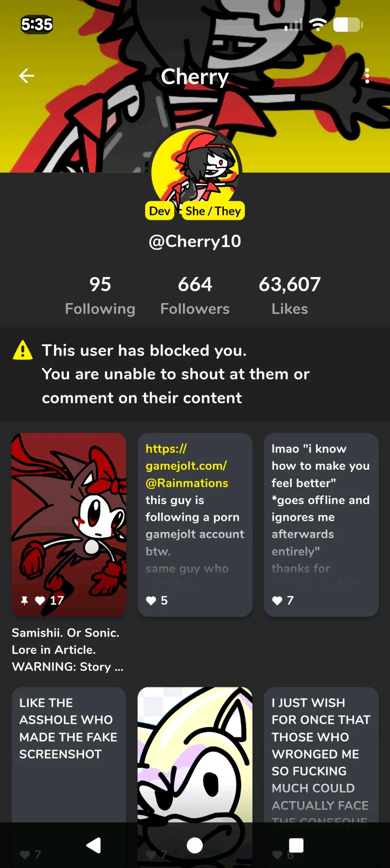Tap the Dev badge

pyautogui.click(x=159, y=211)
